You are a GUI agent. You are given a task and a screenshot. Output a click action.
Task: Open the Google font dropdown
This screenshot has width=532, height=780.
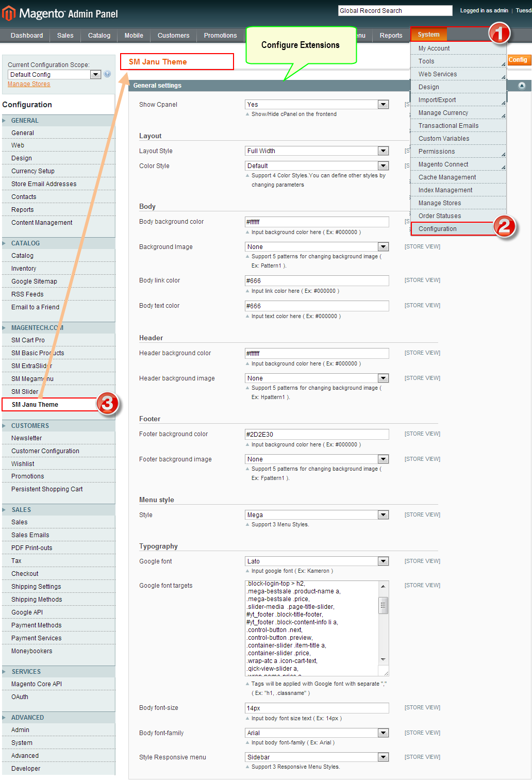click(317, 561)
